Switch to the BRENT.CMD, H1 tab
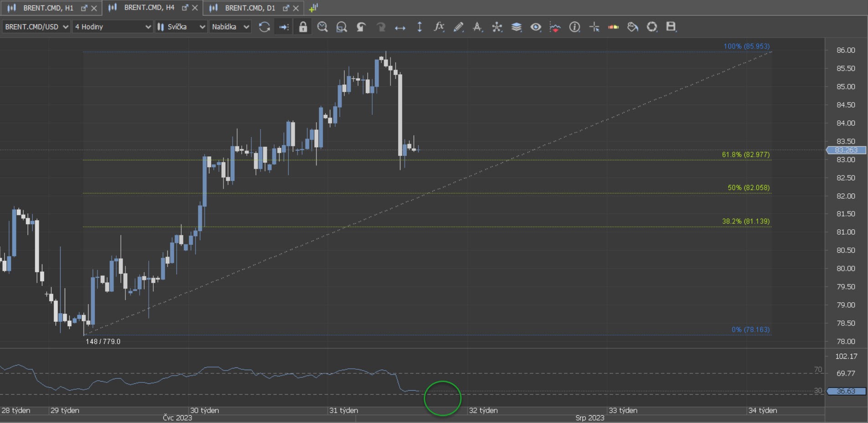Viewport: 868px width, 423px height. [48, 8]
